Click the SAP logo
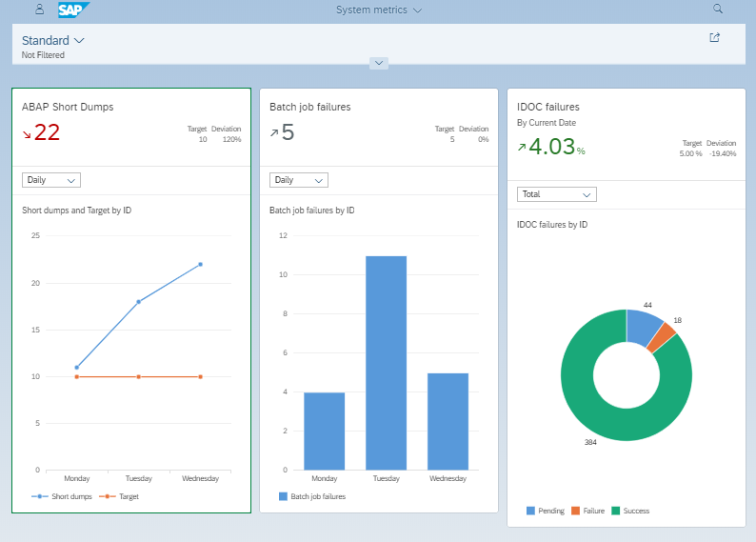The height and width of the screenshot is (542, 756). (x=73, y=10)
